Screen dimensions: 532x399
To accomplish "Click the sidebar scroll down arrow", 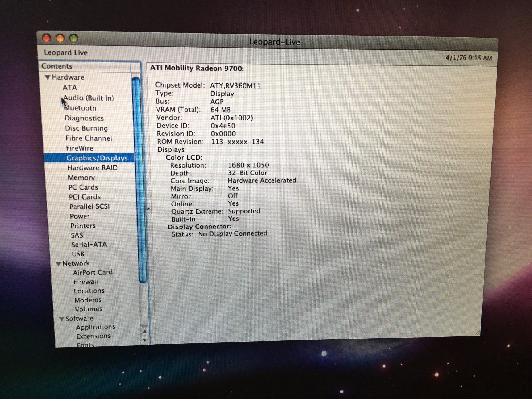I will click(145, 340).
